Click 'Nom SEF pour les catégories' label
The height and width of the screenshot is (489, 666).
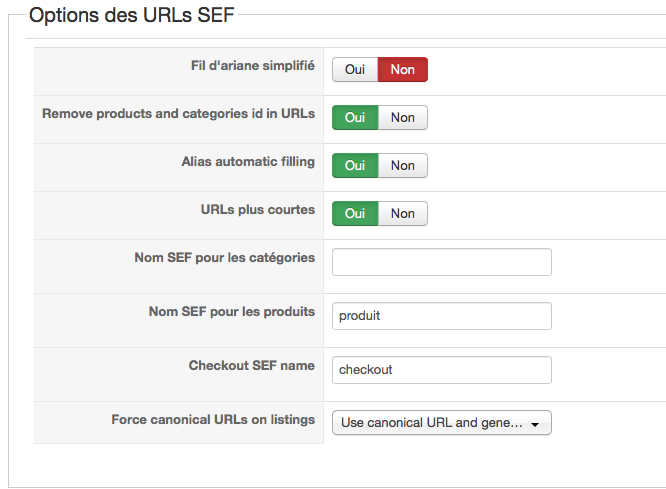pyautogui.click(x=224, y=258)
